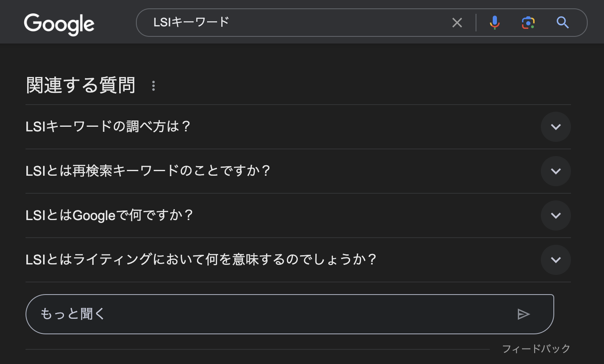Image resolution: width=604 pixels, height=364 pixels.
Task: Click the フィードバック link
Action: (x=537, y=348)
